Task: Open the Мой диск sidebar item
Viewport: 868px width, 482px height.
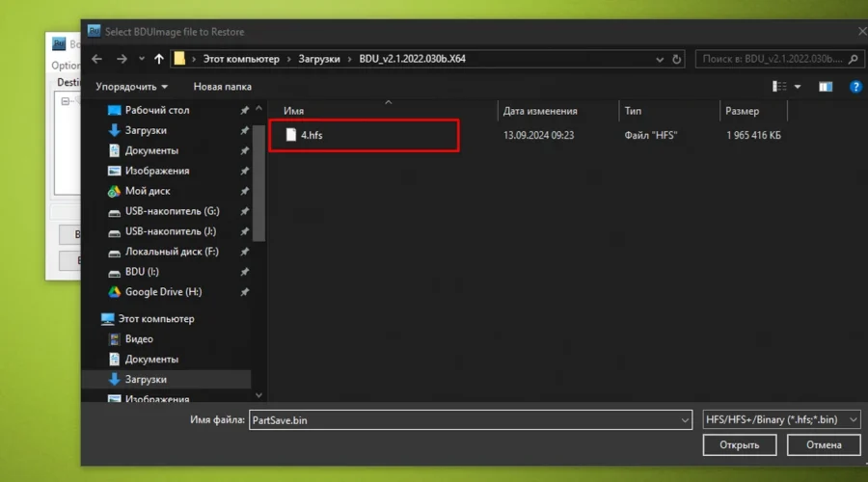Action: coord(148,191)
